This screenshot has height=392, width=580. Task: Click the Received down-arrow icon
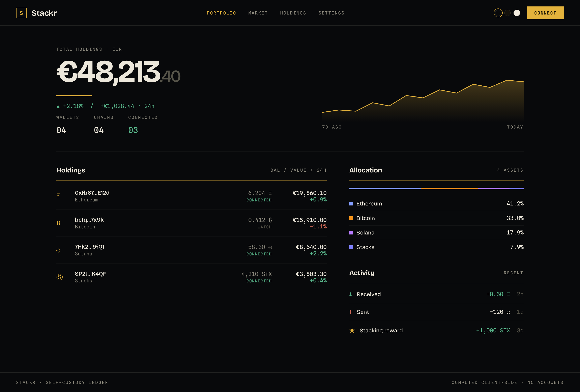click(351, 294)
